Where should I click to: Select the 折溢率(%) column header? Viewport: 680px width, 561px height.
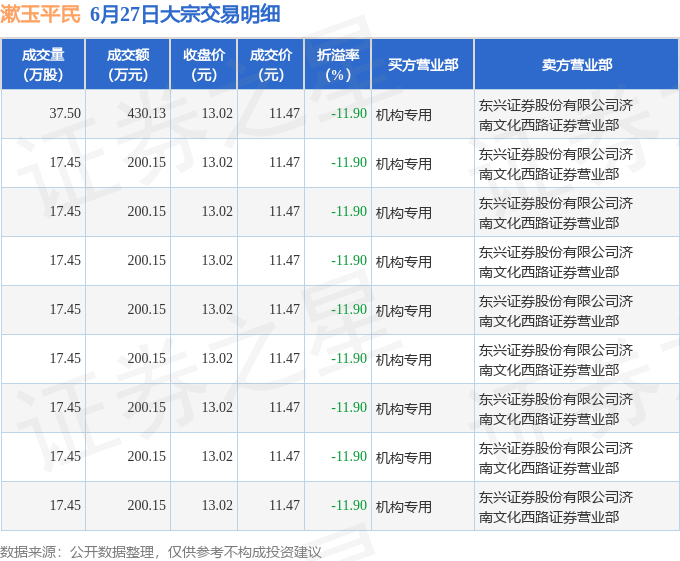(x=338, y=65)
